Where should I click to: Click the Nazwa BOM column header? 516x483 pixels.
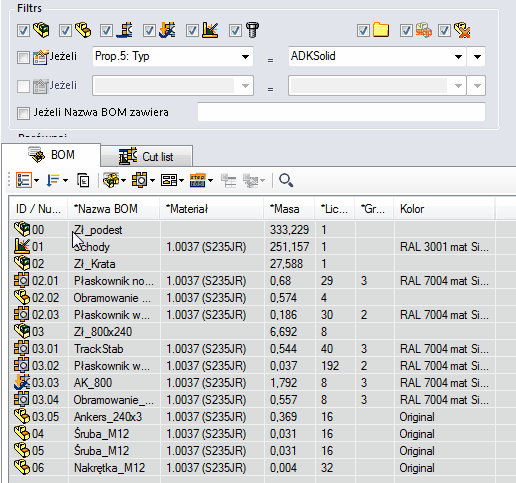coord(114,209)
